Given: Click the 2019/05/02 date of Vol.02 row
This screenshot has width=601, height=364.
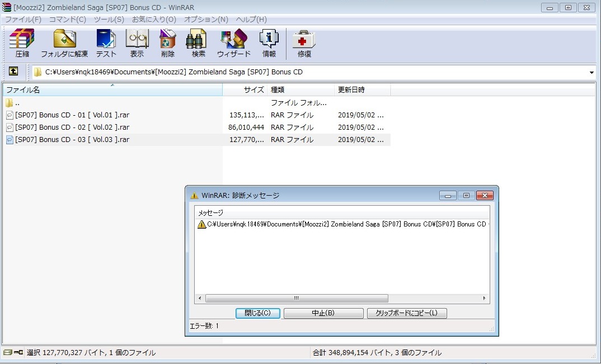Looking at the screenshot, I should tap(361, 127).
